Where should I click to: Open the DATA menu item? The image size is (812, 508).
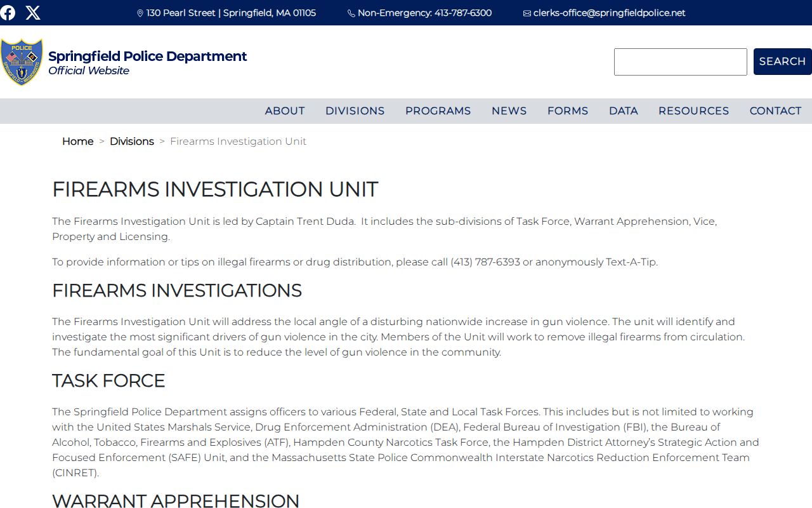[x=623, y=110]
